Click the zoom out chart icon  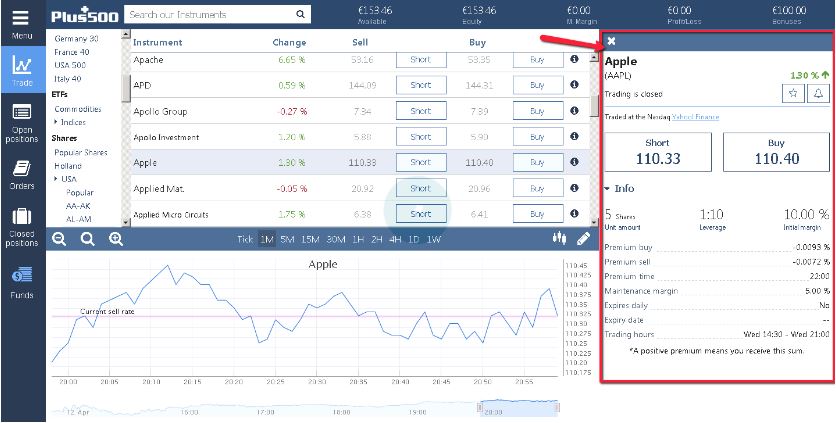click(x=59, y=239)
